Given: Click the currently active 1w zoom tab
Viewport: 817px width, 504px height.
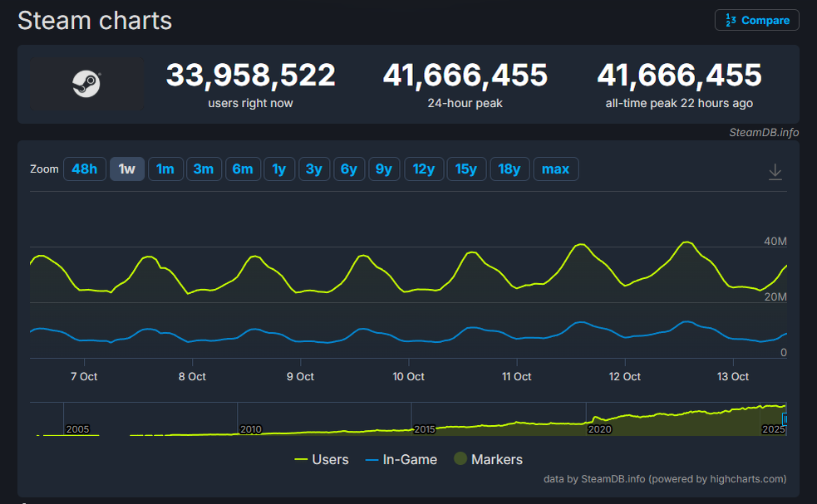Looking at the screenshot, I should [126, 169].
